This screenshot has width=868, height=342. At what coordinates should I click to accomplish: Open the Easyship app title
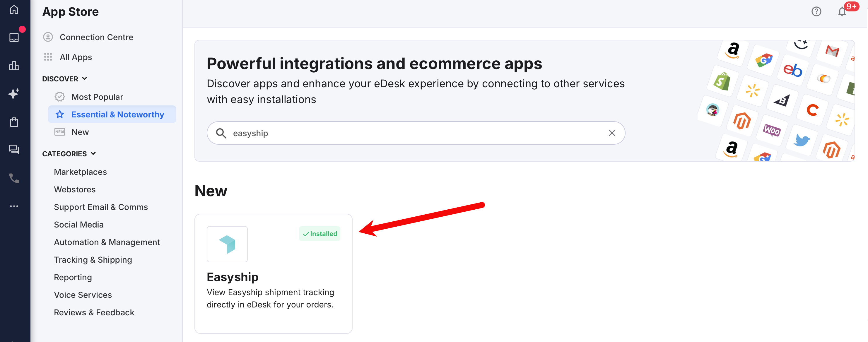(x=233, y=277)
